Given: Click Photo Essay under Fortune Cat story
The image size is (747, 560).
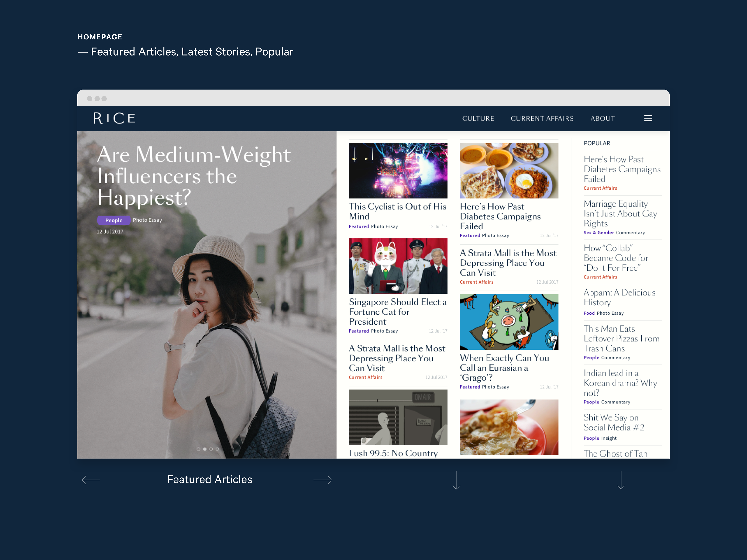Looking at the screenshot, I should point(384,331).
